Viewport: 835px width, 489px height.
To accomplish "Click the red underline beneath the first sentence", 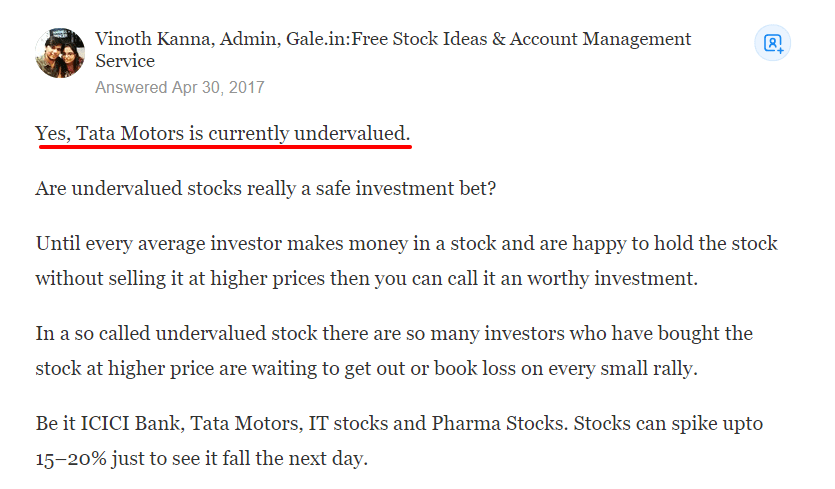I will tap(225, 146).
